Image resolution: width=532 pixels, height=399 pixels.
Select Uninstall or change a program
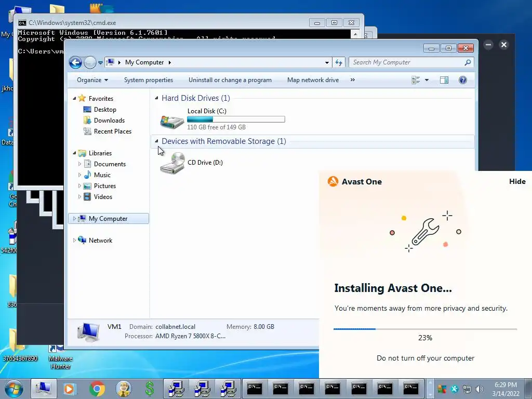(x=230, y=80)
